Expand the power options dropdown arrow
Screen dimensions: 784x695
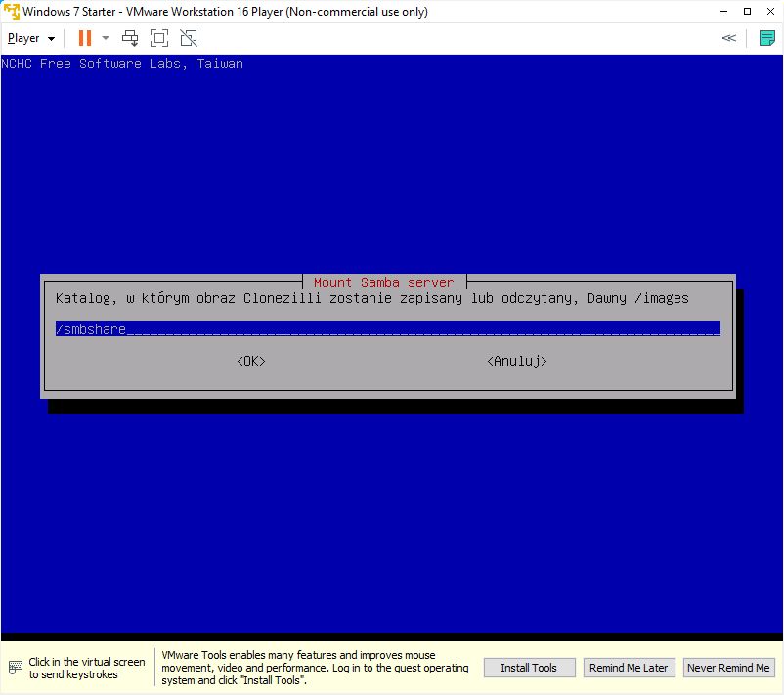click(x=106, y=38)
